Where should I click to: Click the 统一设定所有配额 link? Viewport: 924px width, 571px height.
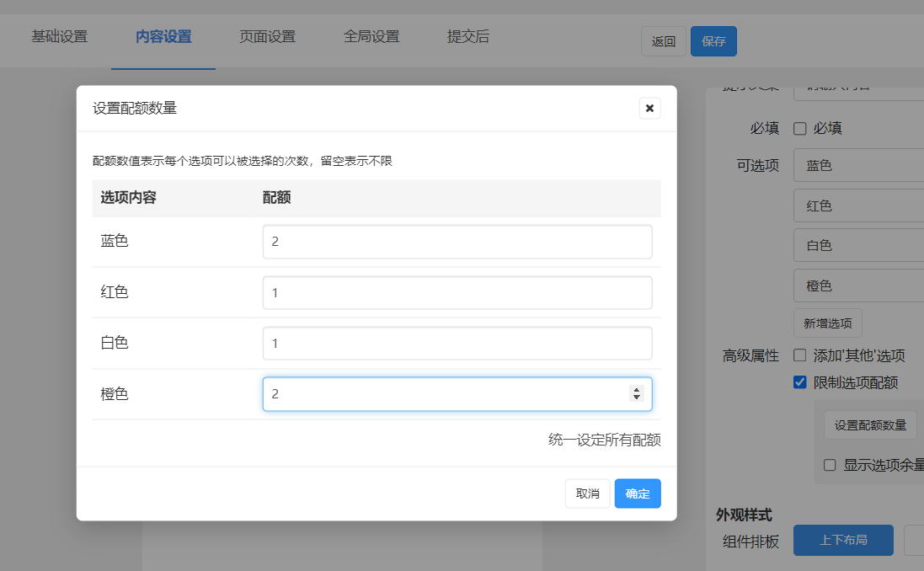coord(604,440)
